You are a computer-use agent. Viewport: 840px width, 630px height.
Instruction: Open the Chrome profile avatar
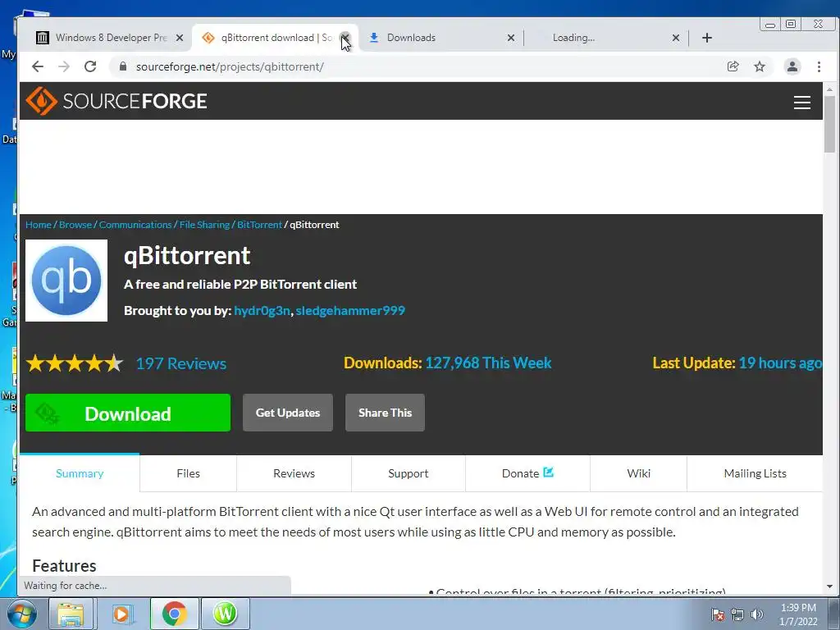tap(792, 66)
